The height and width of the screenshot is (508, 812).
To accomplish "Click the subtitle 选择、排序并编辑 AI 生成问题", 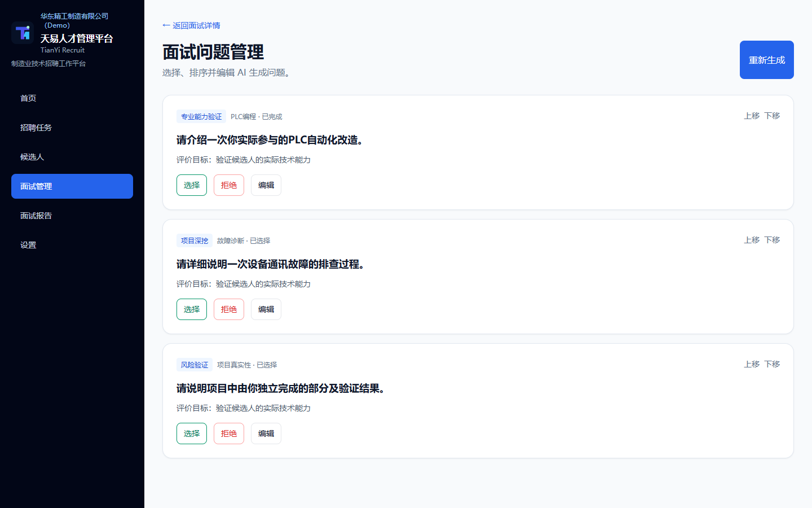I will pos(228,73).
